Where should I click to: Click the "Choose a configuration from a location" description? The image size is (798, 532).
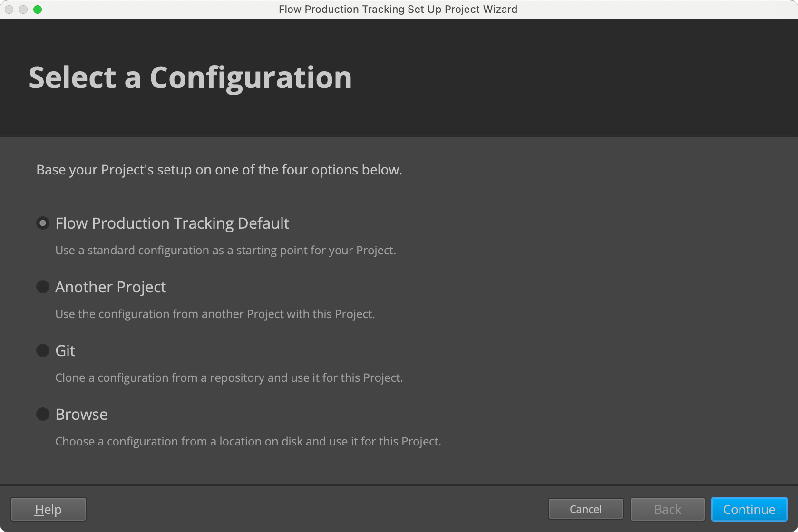(248, 442)
